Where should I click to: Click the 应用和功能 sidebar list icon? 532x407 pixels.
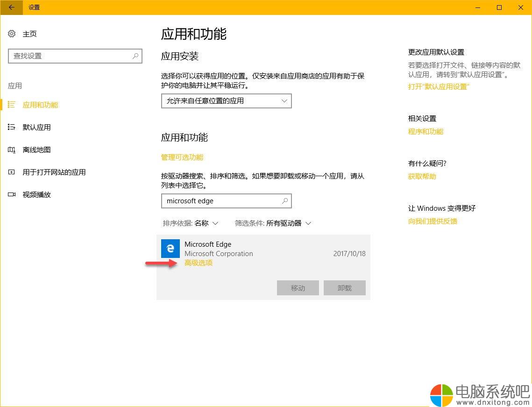12,105
